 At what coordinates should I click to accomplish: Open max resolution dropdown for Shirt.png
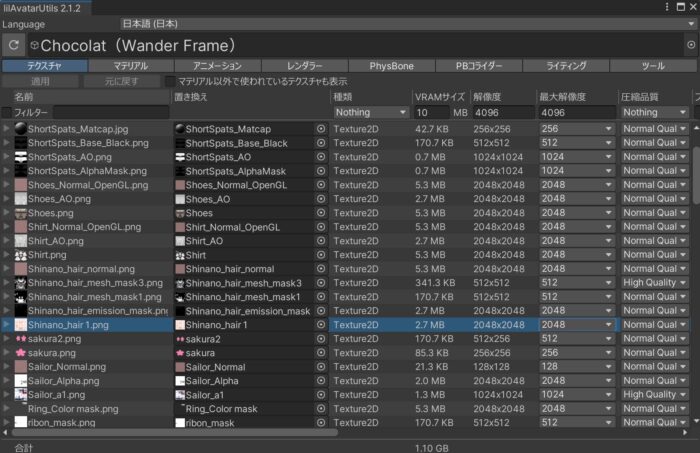[576, 255]
